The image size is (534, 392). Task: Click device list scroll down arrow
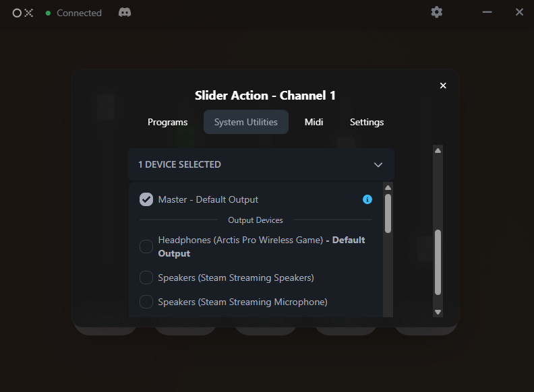[x=388, y=313]
